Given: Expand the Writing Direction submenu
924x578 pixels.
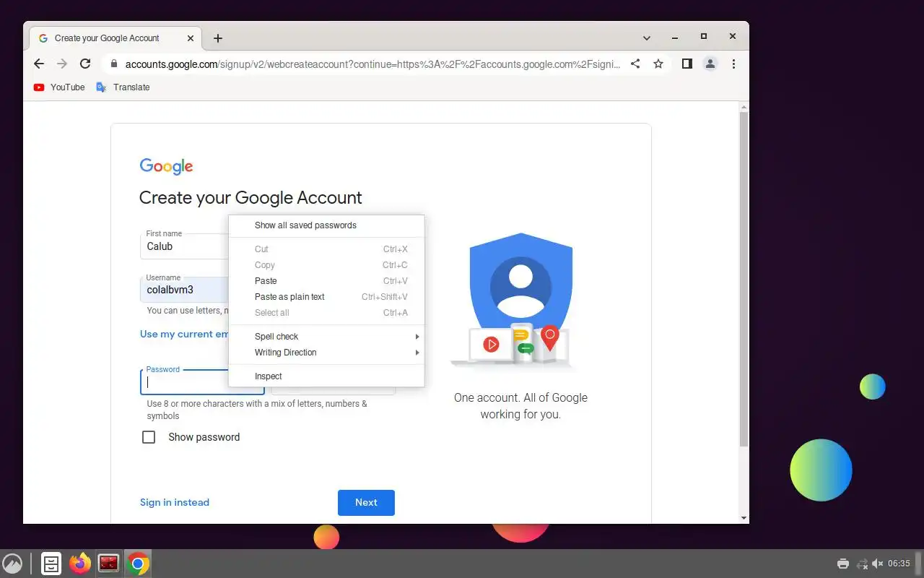Looking at the screenshot, I should tap(326, 353).
